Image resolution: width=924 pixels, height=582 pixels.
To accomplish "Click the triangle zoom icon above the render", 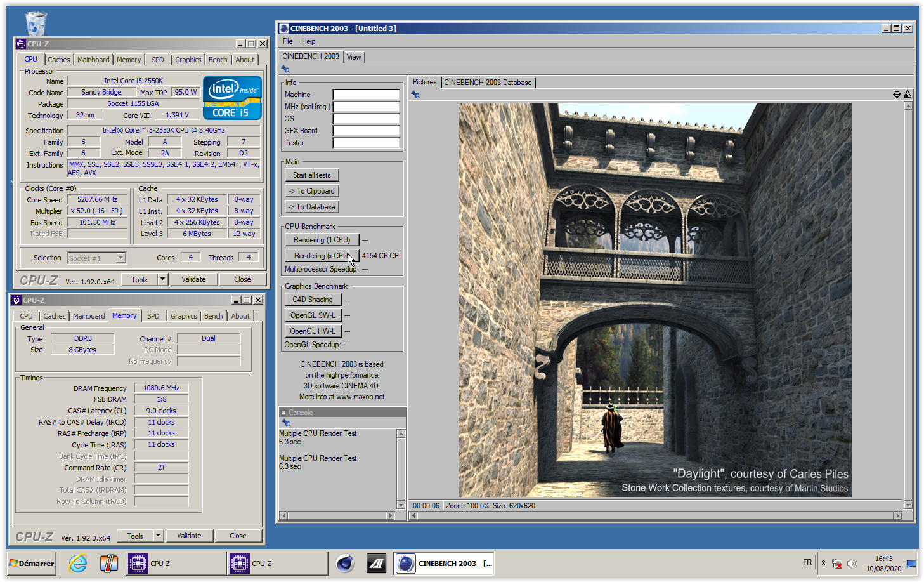I will pyautogui.click(x=908, y=94).
